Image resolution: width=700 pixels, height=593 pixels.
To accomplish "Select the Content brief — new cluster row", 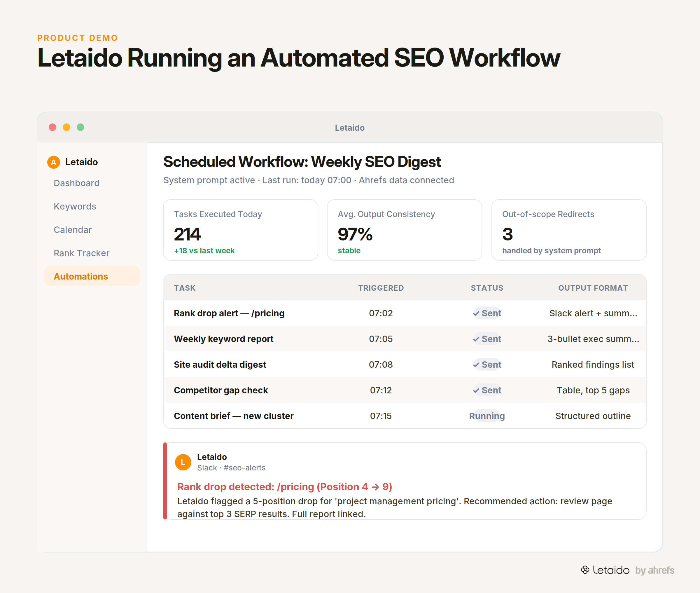I will [405, 416].
